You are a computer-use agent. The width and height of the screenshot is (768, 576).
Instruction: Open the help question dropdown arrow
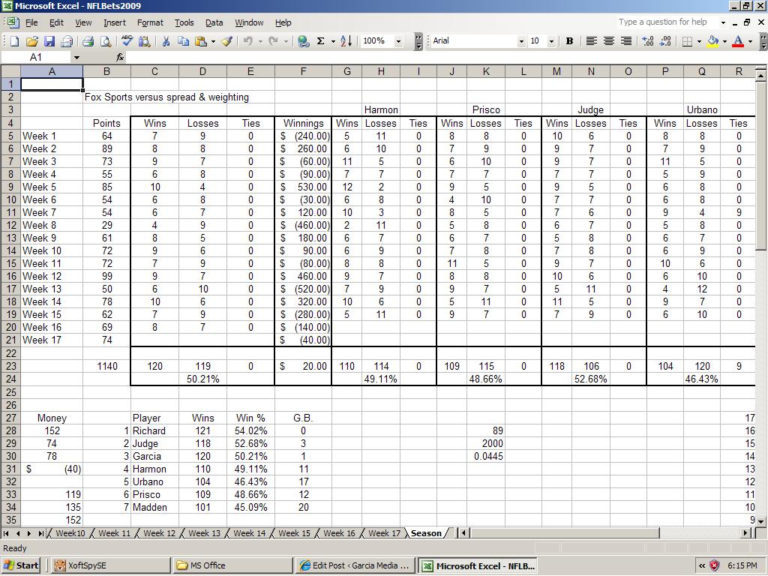(723, 23)
